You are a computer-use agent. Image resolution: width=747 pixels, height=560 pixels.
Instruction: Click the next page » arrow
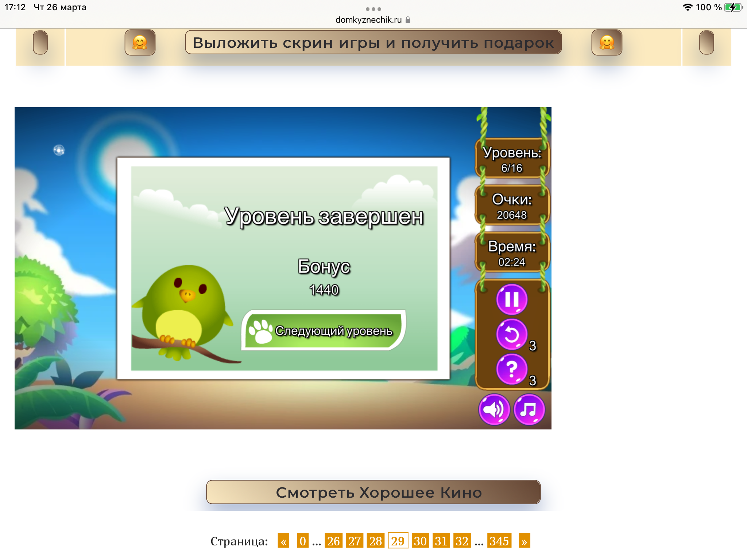[524, 541]
